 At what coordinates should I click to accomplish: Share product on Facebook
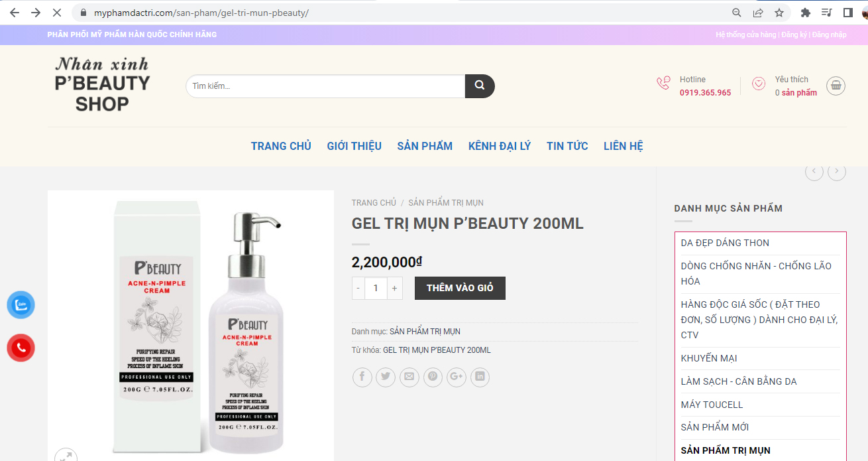point(362,377)
